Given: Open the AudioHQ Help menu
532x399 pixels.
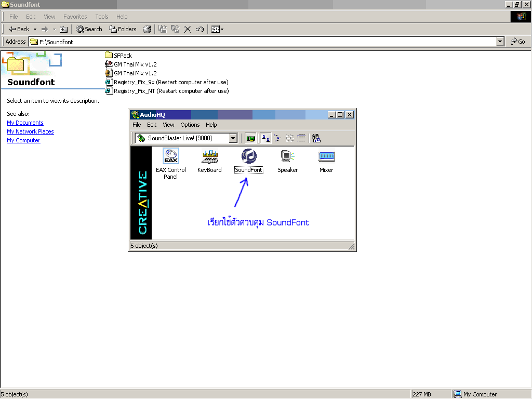Looking at the screenshot, I should (x=211, y=125).
